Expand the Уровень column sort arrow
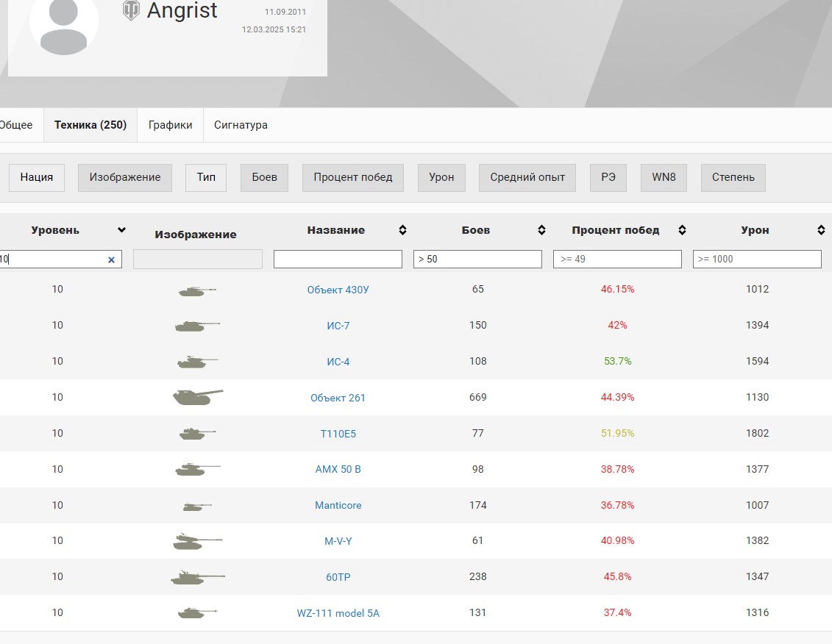The height and width of the screenshot is (644, 832). pos(121,230)
